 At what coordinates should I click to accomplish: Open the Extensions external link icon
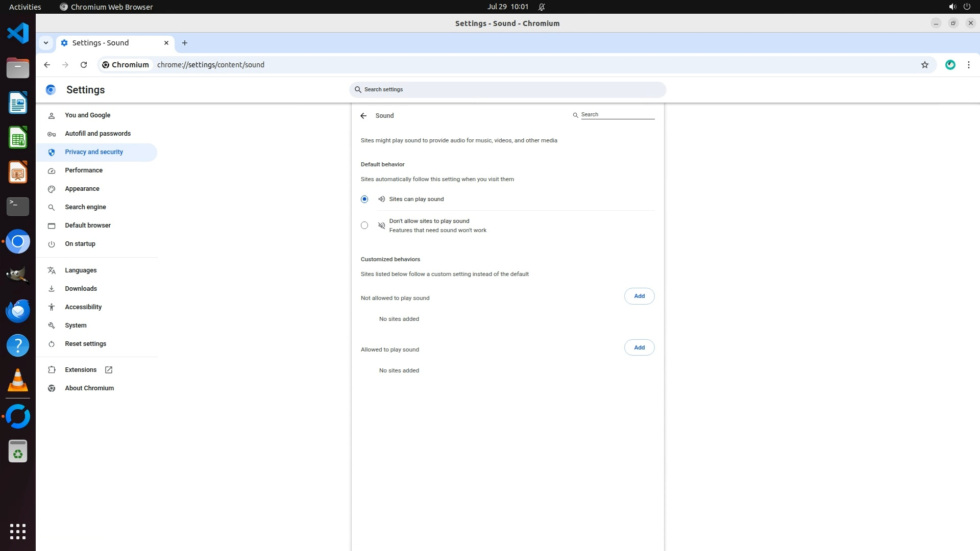point(109,370)
